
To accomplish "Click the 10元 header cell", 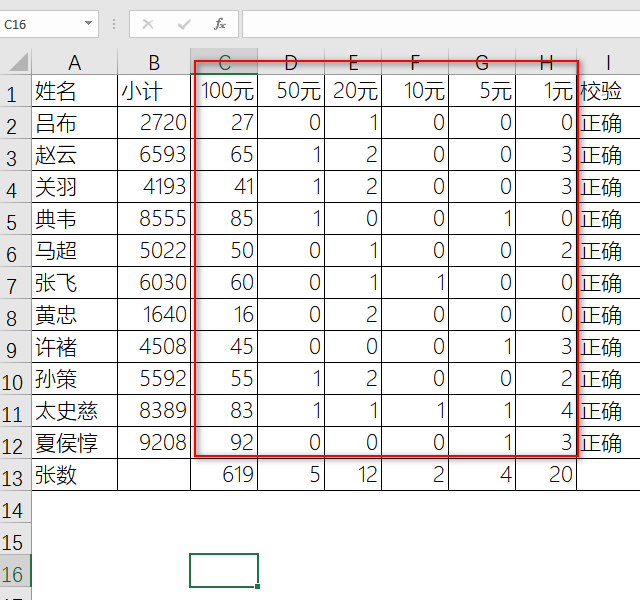I will [415, 91].
